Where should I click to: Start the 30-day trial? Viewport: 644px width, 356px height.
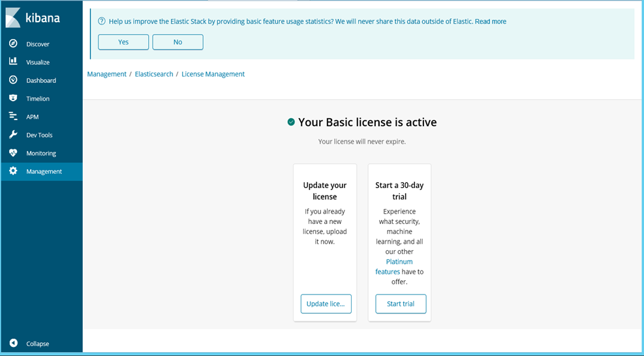tap(401, 304)
